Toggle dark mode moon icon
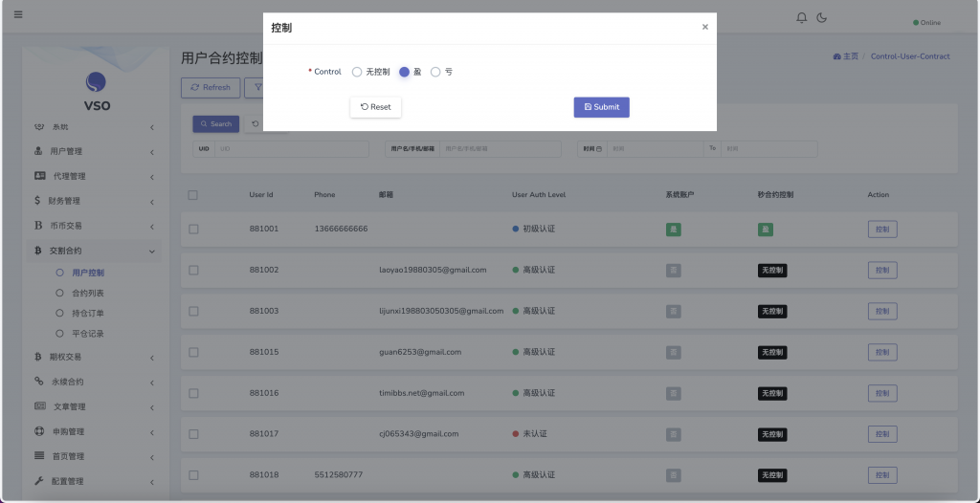This screenshot has width=980, height=503. tap(821, 18)
